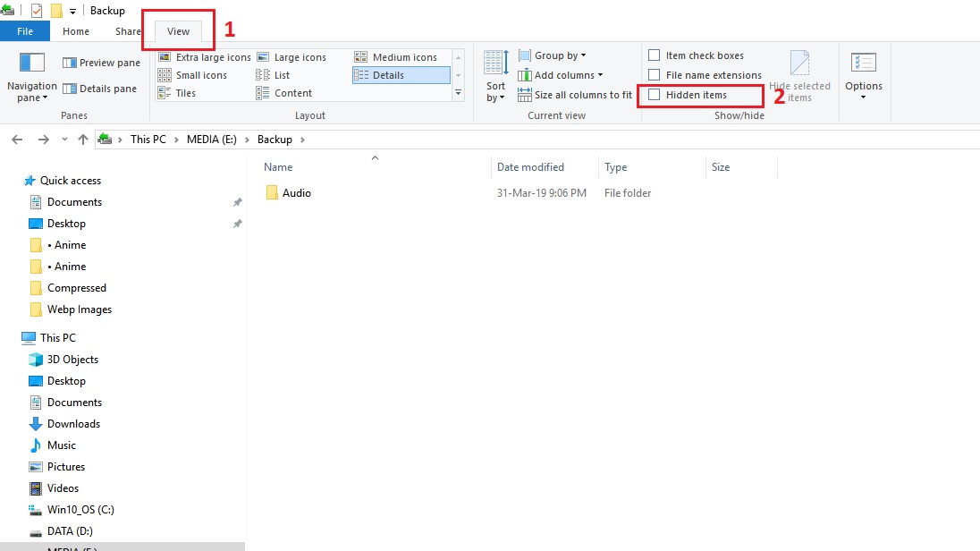
Task: Open the Group by dropdown
Action: (x=553, y=55)
